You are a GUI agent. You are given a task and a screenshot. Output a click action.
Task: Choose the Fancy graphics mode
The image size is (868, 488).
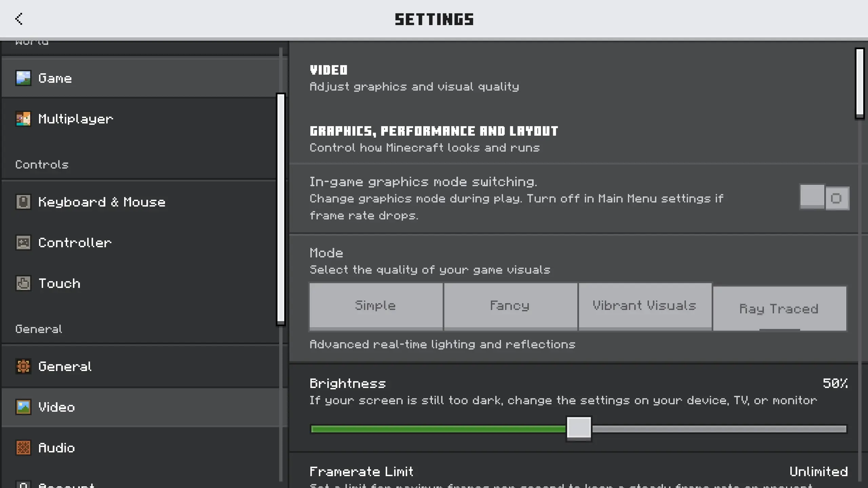pyautogui.click(x=510, y=306)
